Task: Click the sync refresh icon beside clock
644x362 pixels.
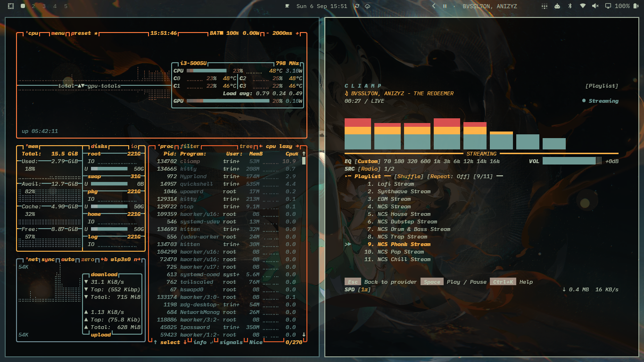Action: [x=357, y=6]
